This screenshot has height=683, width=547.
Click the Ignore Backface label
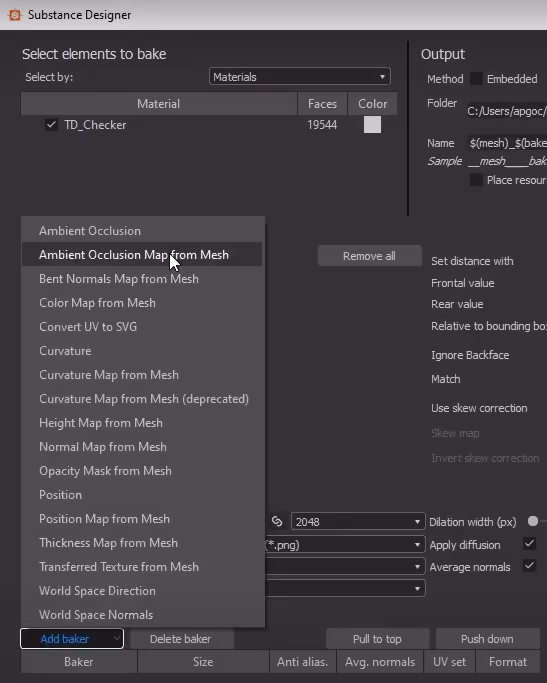pos(470,355)
